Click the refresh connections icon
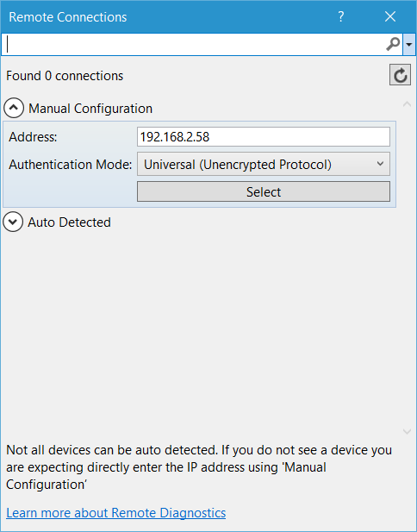This screenshot has height=532, width=417. click(x=400, y=75)
